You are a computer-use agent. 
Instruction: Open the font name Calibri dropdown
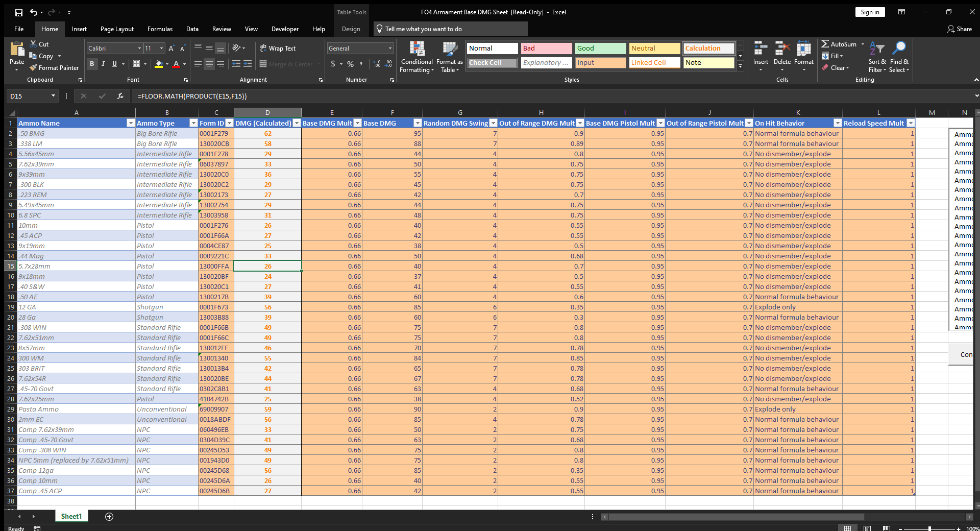(x=139, y=49)
